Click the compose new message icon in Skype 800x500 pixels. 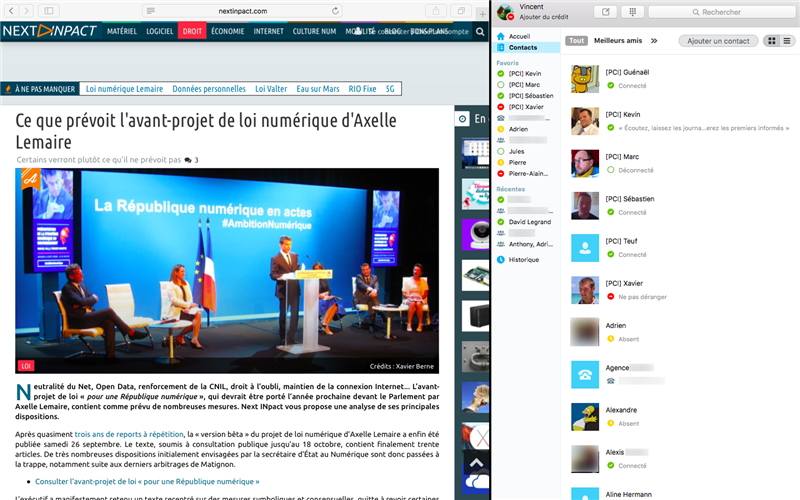pyautogui.click(x=606, y=12)
